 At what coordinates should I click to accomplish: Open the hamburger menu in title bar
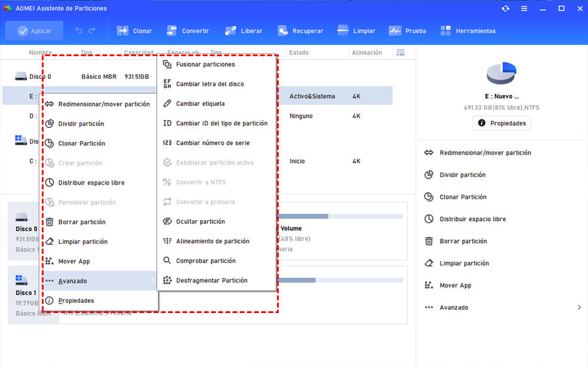(524, 8)
